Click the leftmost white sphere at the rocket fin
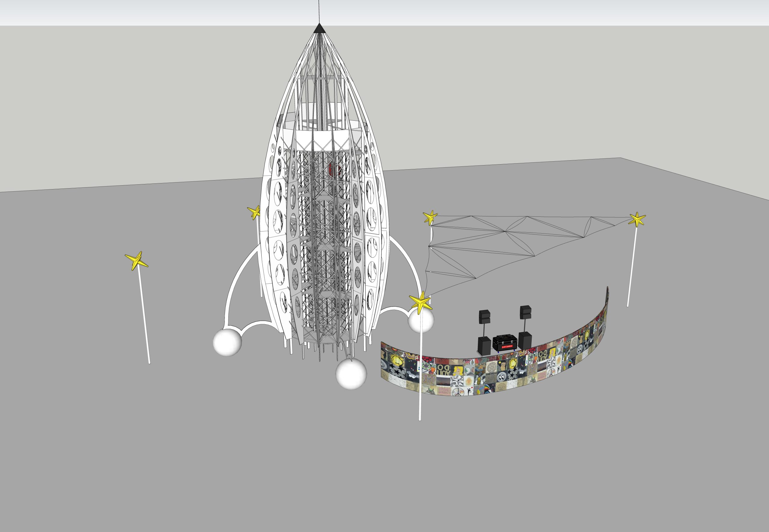The width and height of the screenshot is (769, 532). (x=227, y=342)
